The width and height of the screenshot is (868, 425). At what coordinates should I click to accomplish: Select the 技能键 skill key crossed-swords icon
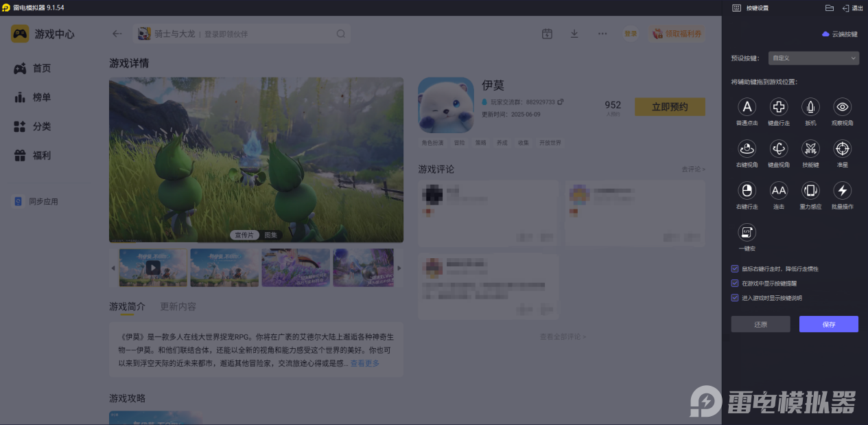point(810,149)
